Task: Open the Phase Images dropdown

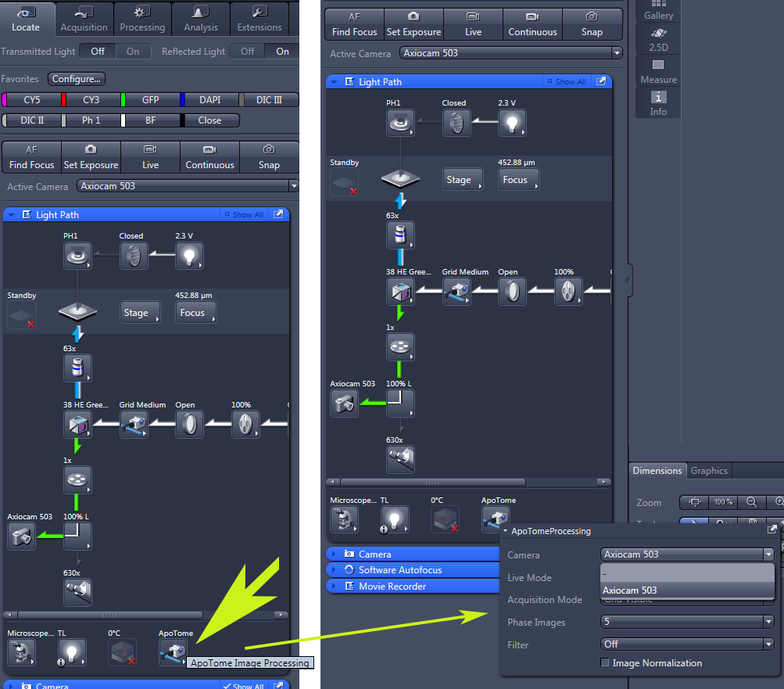Action: click(687, 622)
